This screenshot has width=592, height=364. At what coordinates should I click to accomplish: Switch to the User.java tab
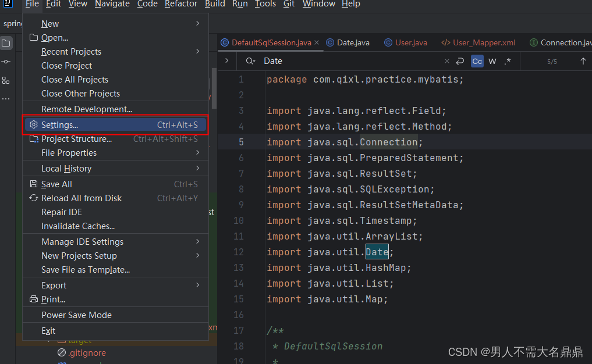tap(406, 42)
